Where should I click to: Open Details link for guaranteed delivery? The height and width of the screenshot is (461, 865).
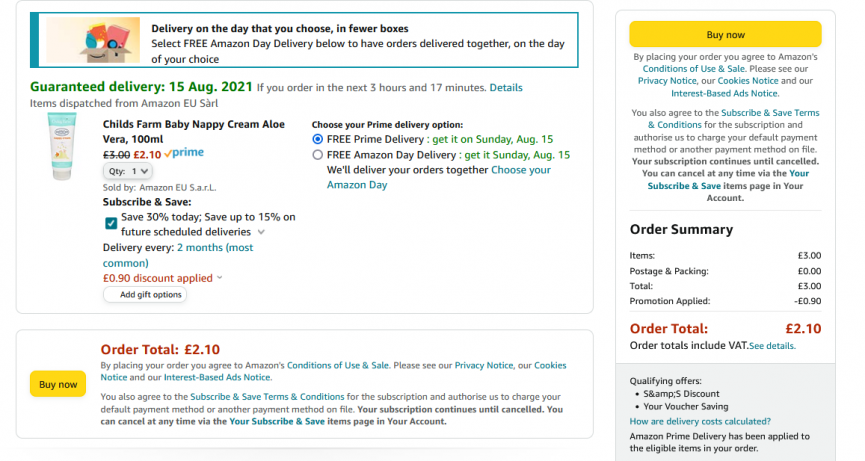tap(506, 88)
